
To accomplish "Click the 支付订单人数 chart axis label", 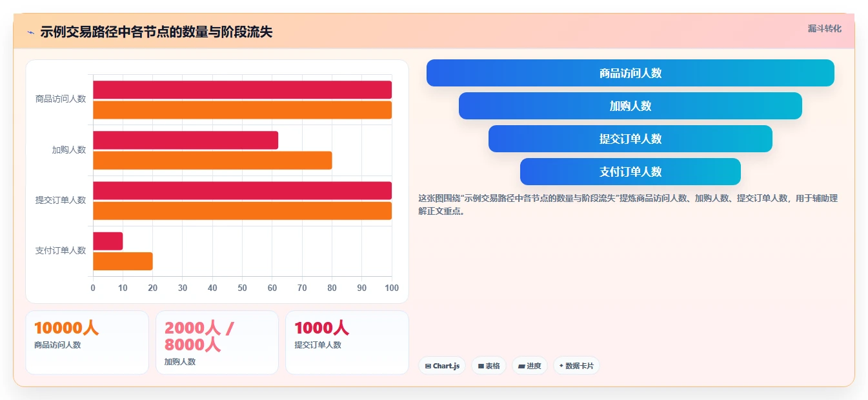I will coord(61,250).
